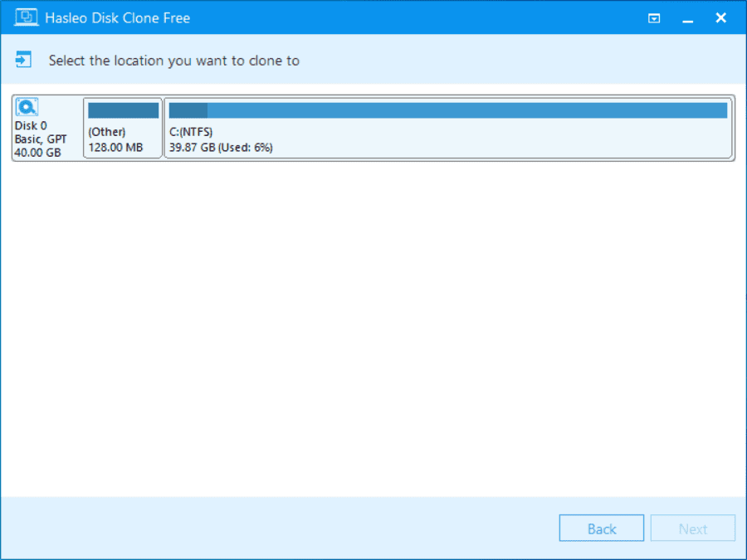
Task: Click the 'Basic, GPT' disk type text
Action: tap(41, 139)
